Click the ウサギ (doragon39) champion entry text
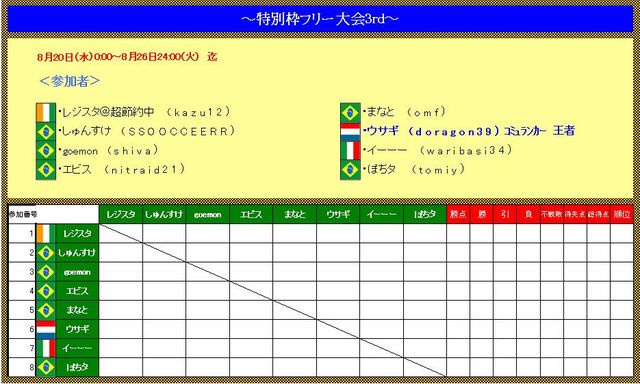 point(469,131)
